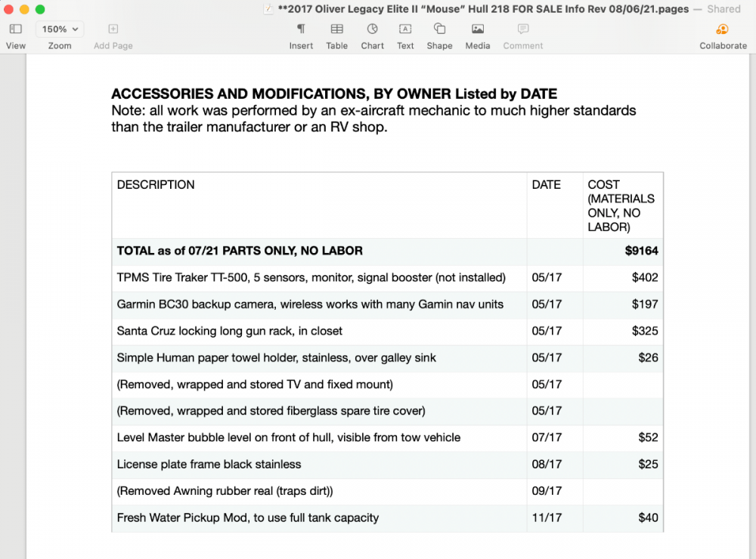Click the TPMS Tire Traker row
756x559 pixels.
click(311, 277)
